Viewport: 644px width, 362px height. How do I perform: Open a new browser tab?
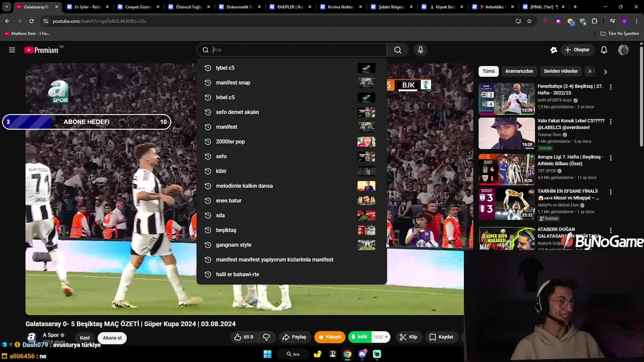click(575, 7)
